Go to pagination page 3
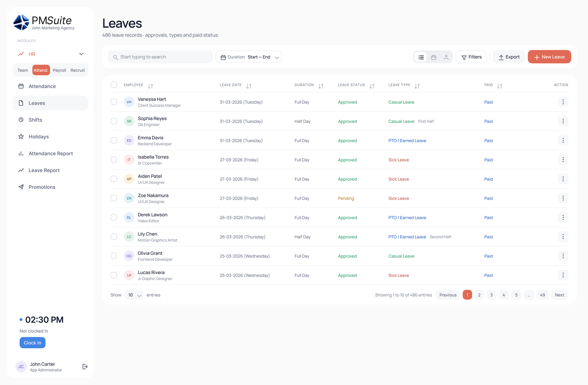588x385 pixels. tap(492, 295)
